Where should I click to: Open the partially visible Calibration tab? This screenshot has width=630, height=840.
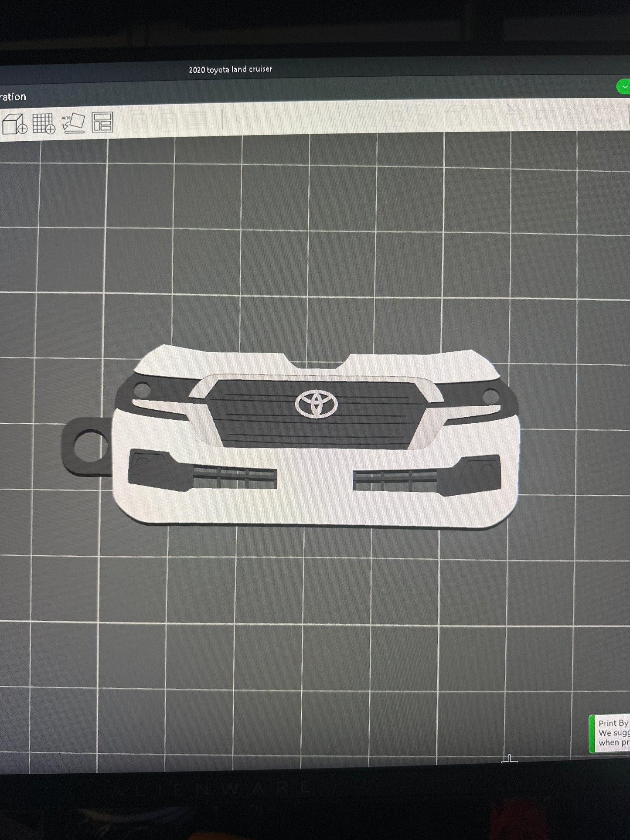(x=13, y=97)
